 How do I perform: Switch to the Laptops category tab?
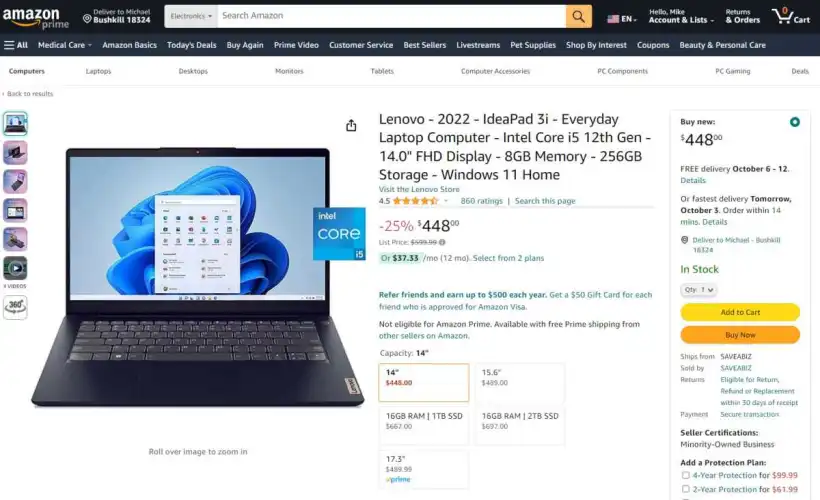98,71
